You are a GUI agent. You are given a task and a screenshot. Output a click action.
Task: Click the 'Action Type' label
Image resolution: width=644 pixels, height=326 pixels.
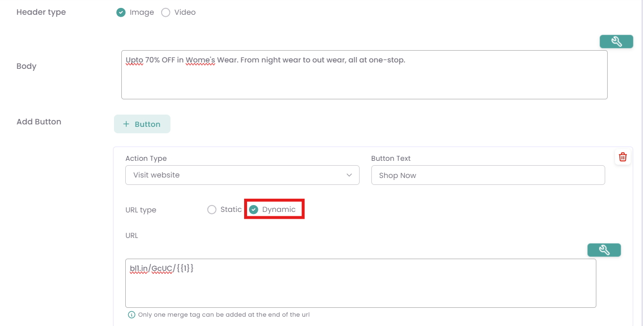pyautogui.click(x=146, y=158)
